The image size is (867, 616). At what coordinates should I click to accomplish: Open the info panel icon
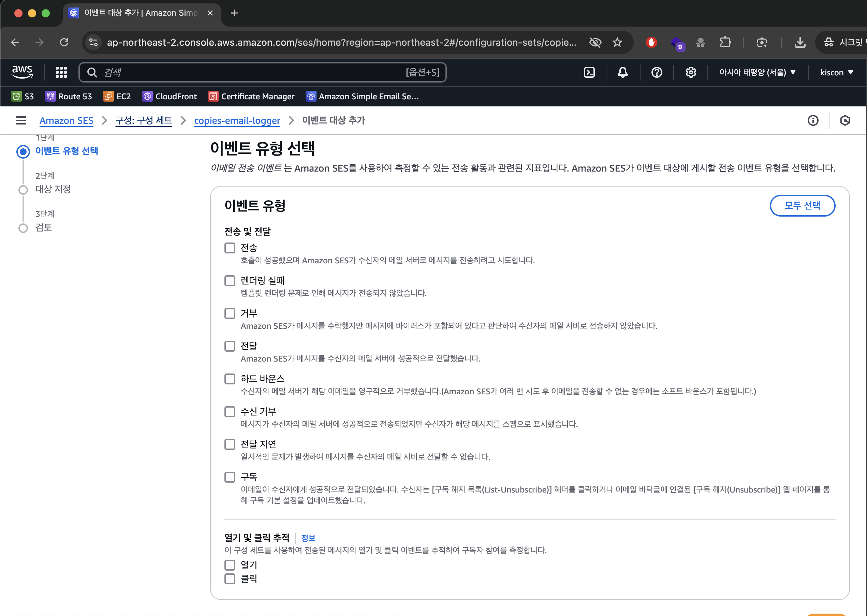click(813, 121)
